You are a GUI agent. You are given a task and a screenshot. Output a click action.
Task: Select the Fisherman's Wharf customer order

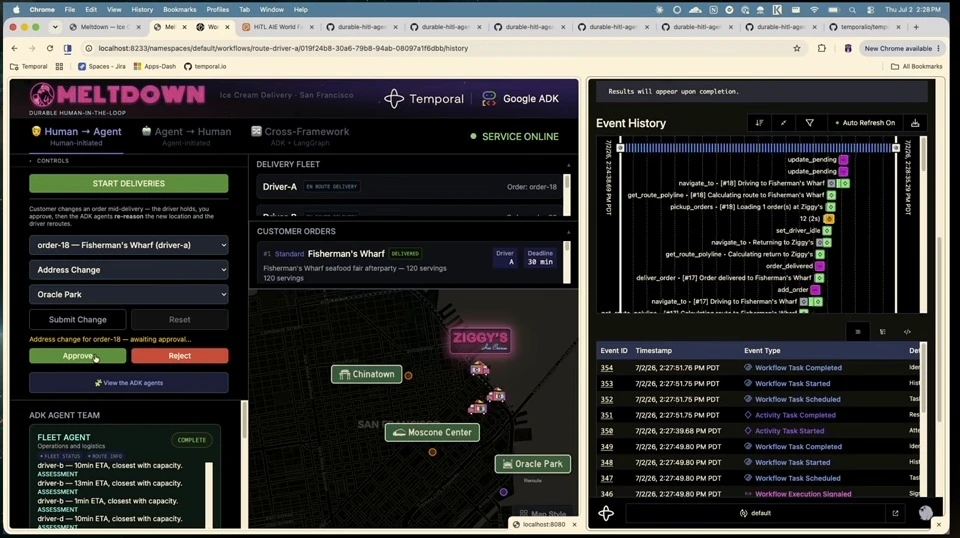coord(409,264)
